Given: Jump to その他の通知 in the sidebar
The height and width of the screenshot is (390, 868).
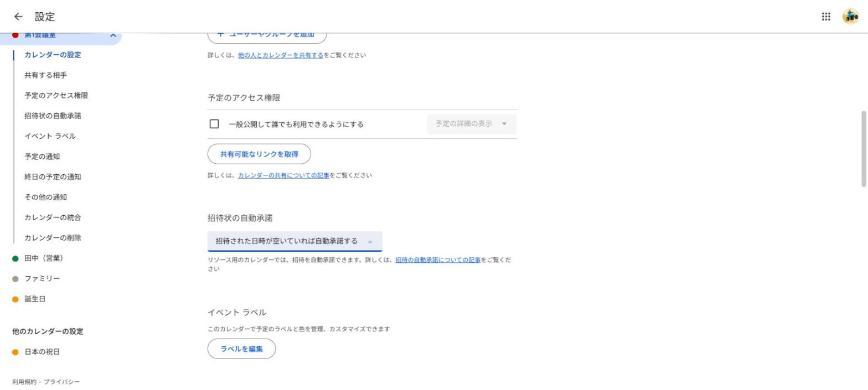Looking at the screenshot, I should 45,197.
